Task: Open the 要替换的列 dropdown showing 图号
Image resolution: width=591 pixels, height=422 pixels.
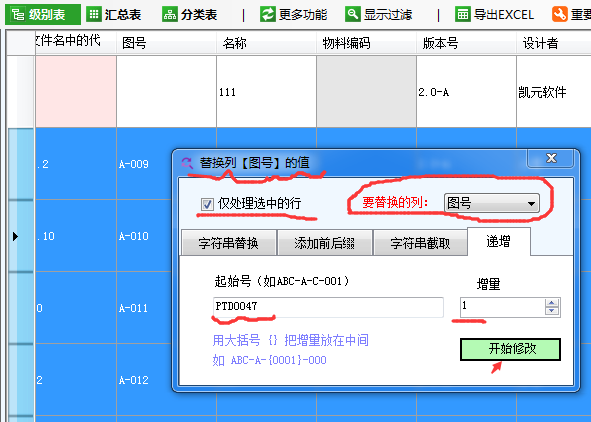Action: (491, 203)
